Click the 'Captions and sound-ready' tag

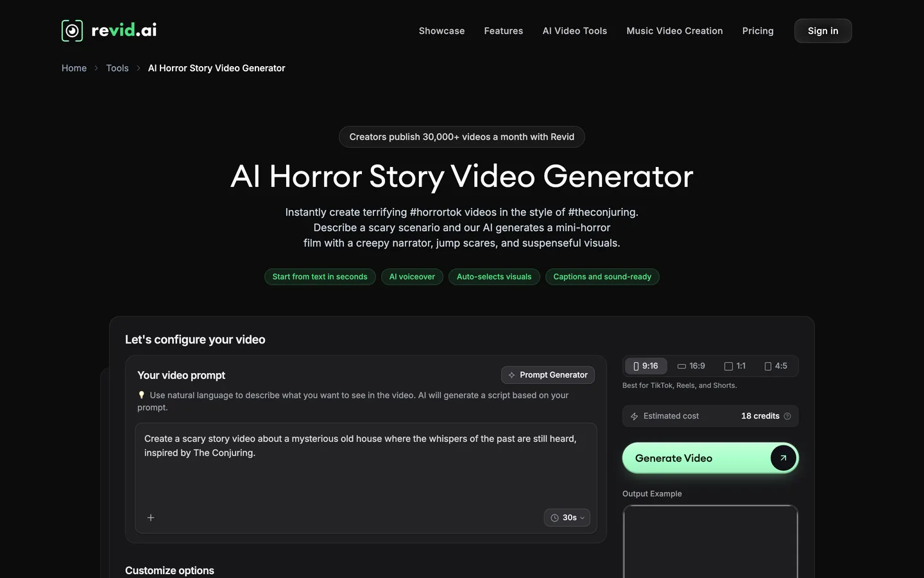(603, 277)
